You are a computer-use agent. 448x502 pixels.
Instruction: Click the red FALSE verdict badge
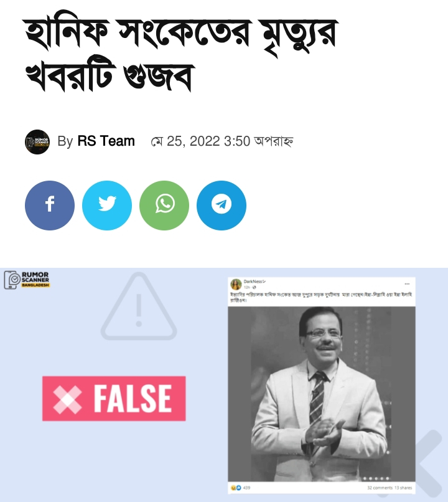114,398
